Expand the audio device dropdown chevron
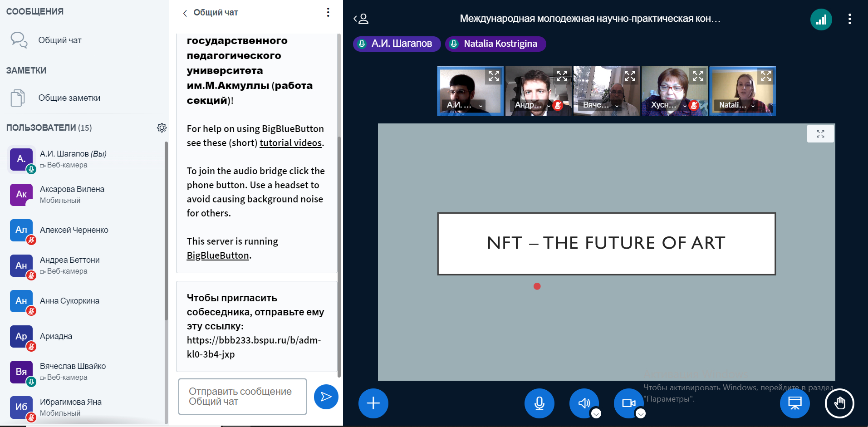 [x=596, y=413]
